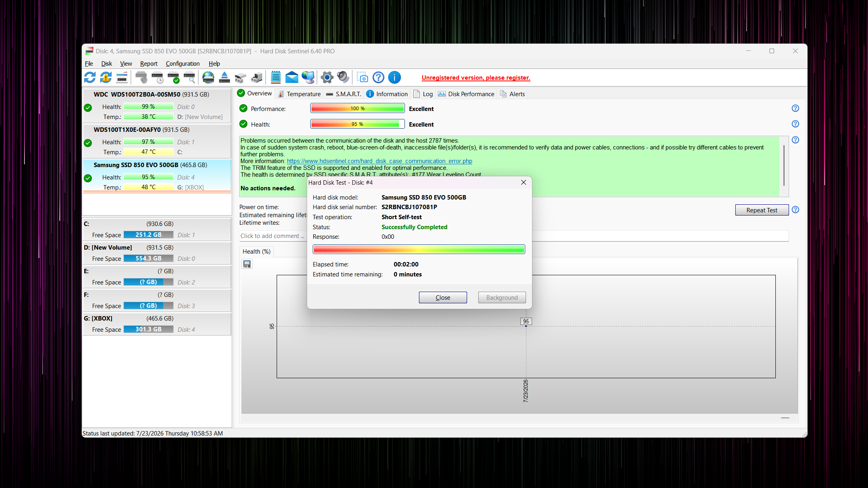Click the dark disk tower with cubes icon
The image size is (868, 488).
coord(257,77)
